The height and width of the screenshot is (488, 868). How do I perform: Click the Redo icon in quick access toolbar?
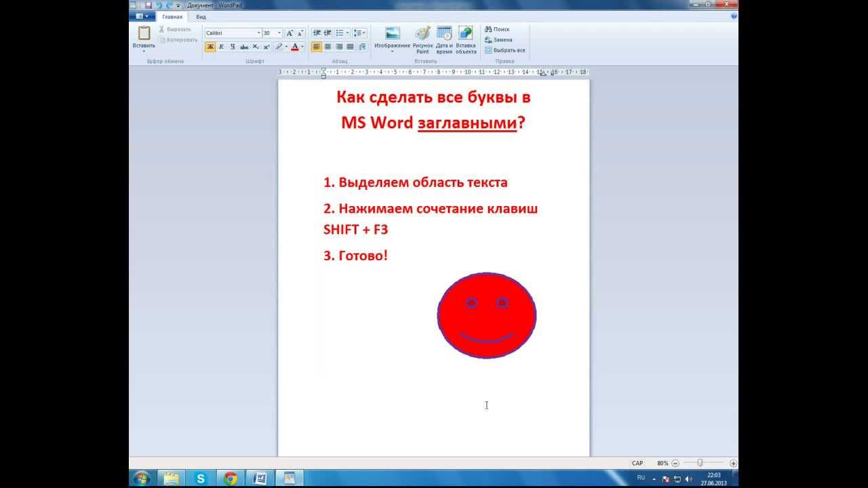coord(169,5)
